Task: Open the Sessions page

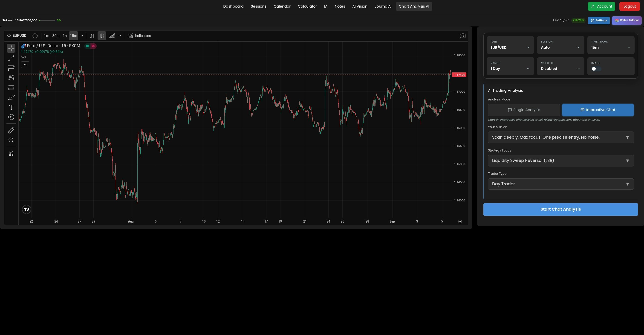Action: [x=259, y=6]
